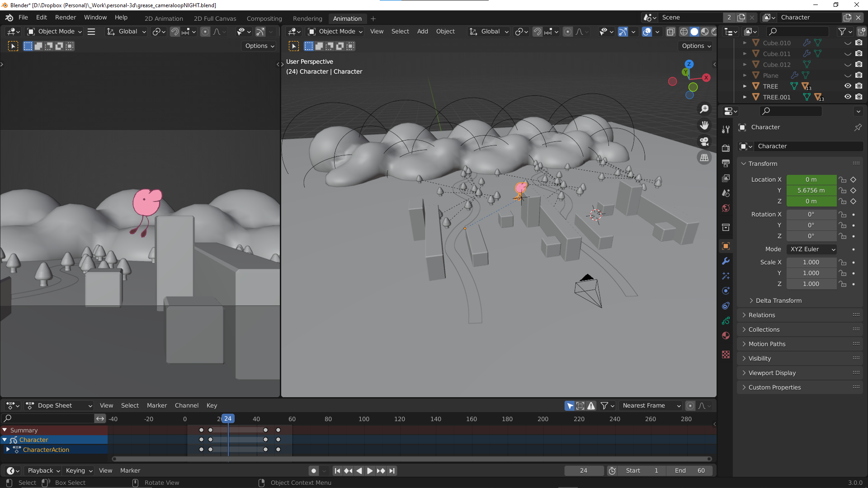Viewport: 868px width, 488px height.
Task: Open the World properties tab icon
Action: pyautogui.click(x=726, y=208)
